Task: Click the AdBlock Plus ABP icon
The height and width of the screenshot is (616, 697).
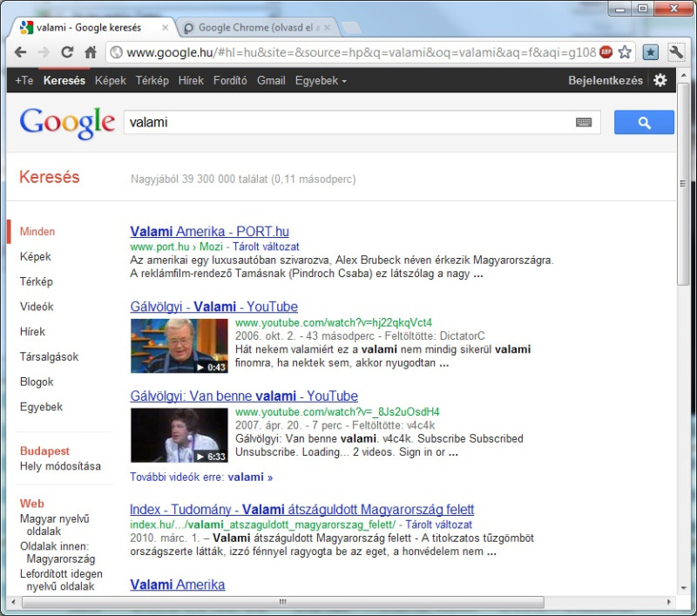Action: 606,52
